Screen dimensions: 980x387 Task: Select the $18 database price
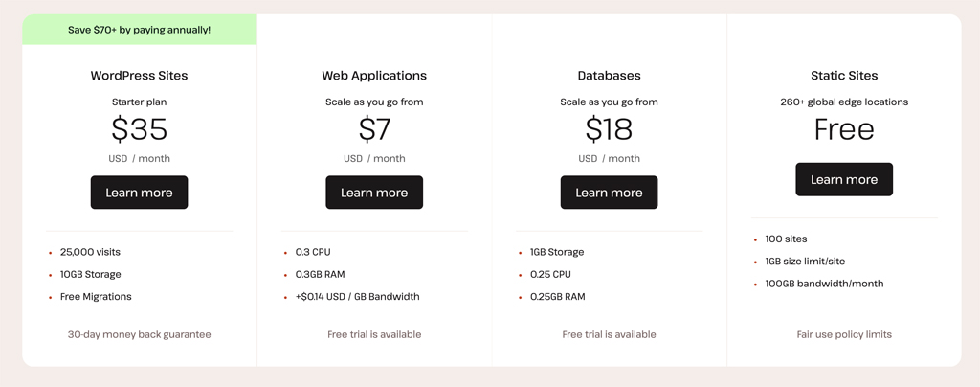[609, 129]
